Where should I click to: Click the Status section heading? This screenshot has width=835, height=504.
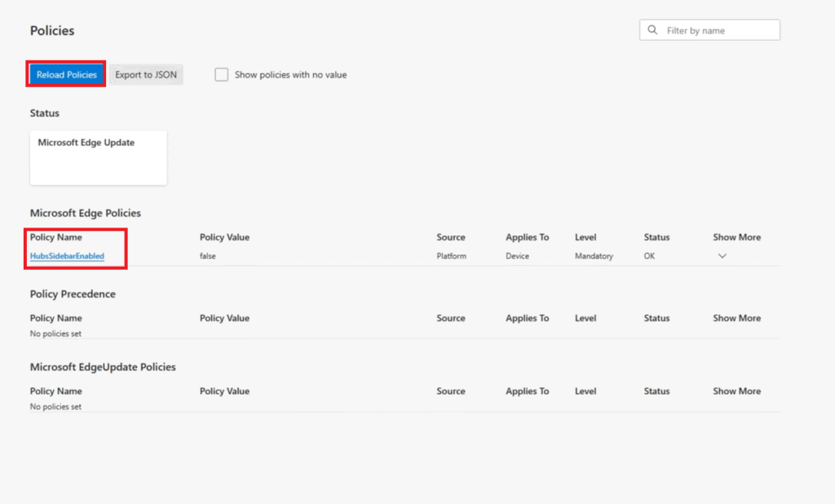pos(44,113)
